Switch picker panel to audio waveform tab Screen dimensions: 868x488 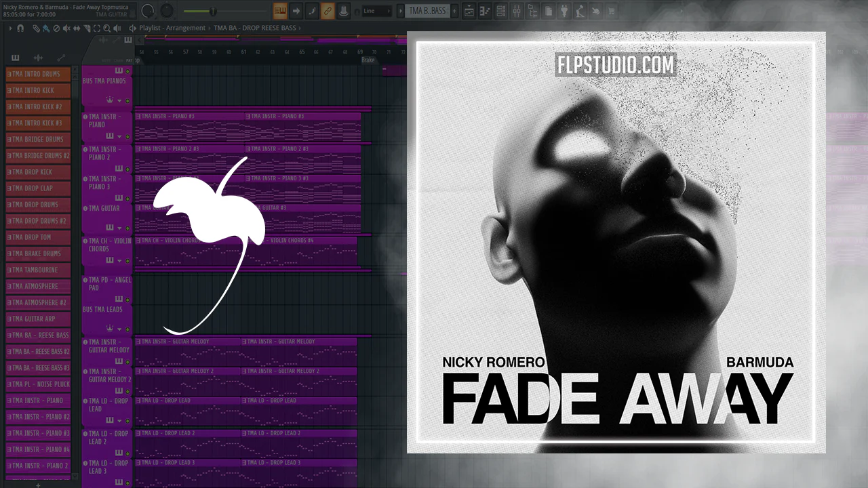pos(38,58)
